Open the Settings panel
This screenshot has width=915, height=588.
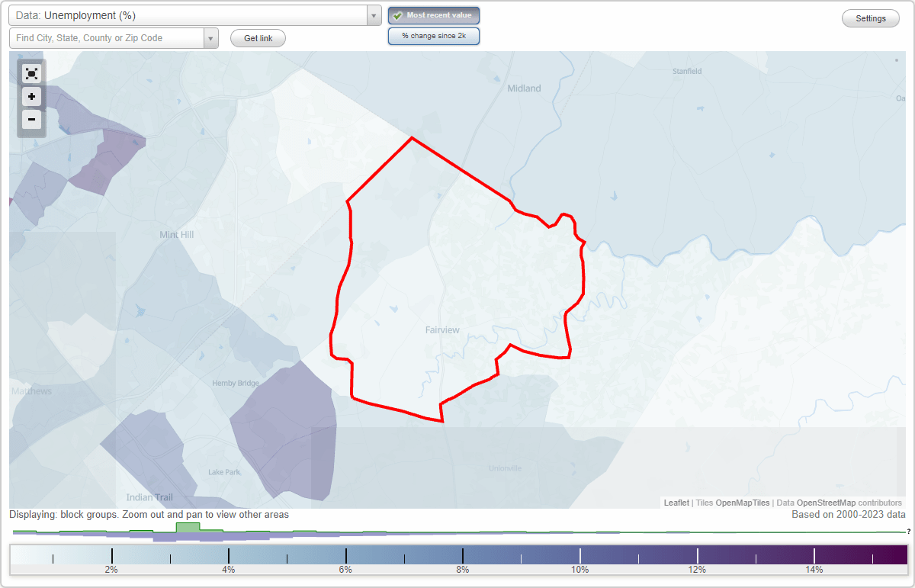pyautogui.click(x=870, y=18)
